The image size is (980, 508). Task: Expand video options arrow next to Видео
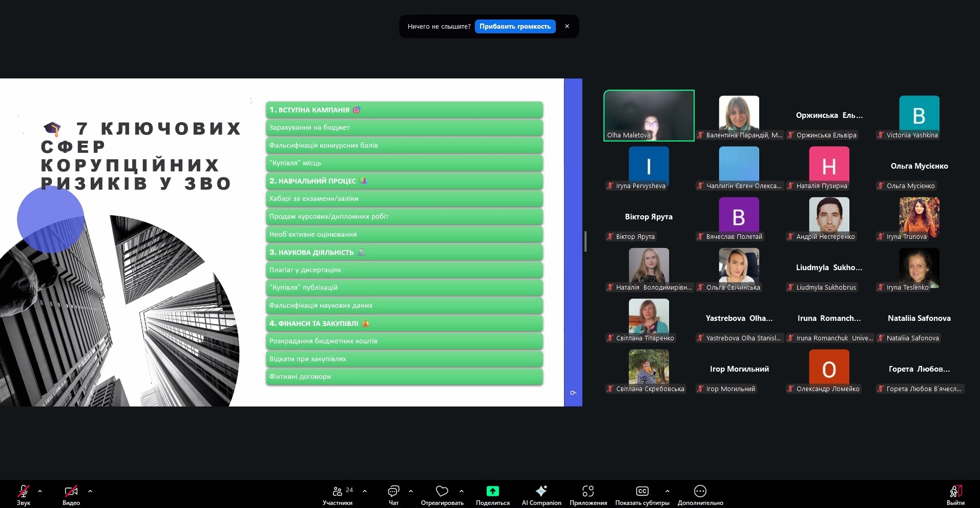click(x=90, y=491)
